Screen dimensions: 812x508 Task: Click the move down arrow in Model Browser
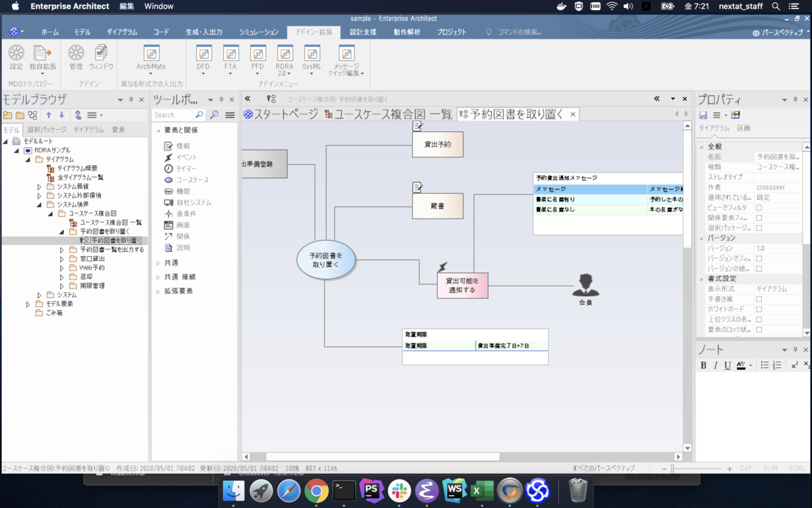click(62, 115)
